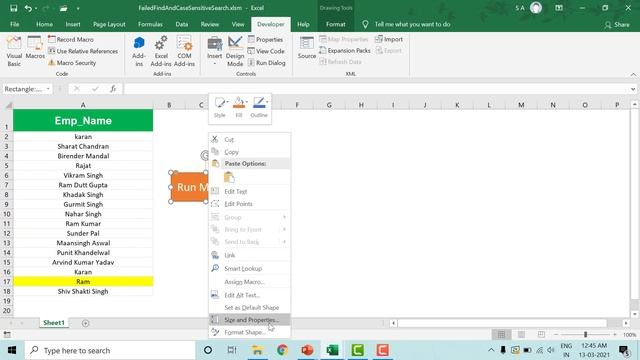Open the Style gallery on the mini toolbar
Viewport: 640px width, 360px height.
click(220, 107)
